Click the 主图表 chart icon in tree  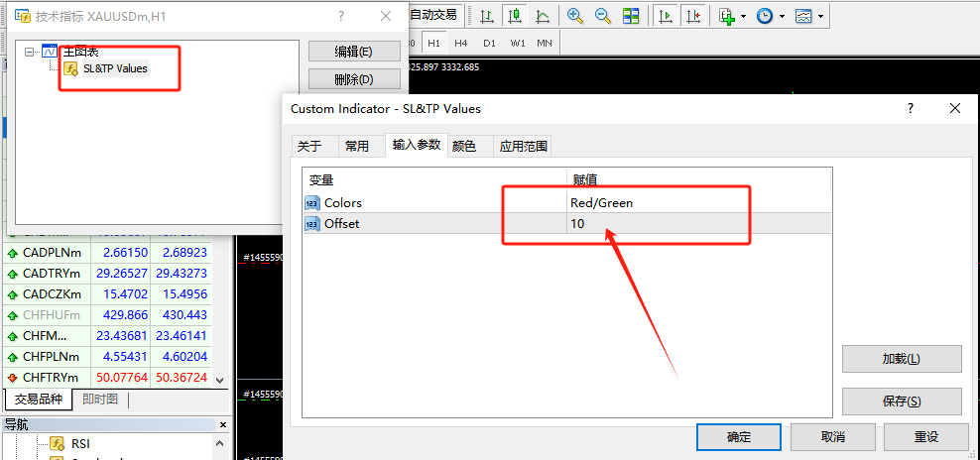[50, 52]
